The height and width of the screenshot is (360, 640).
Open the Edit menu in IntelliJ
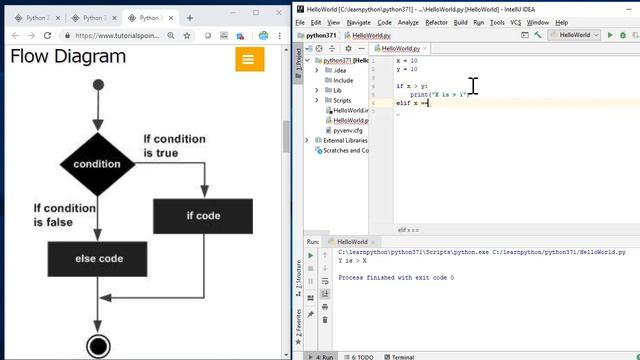click(x=316, y=22)
